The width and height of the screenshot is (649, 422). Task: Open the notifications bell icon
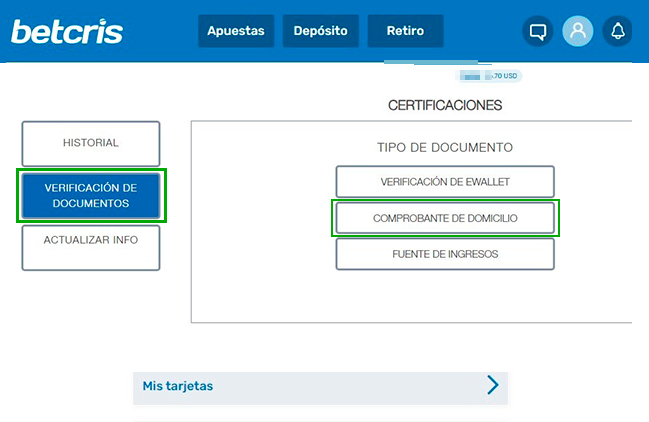tap(617, 31)
